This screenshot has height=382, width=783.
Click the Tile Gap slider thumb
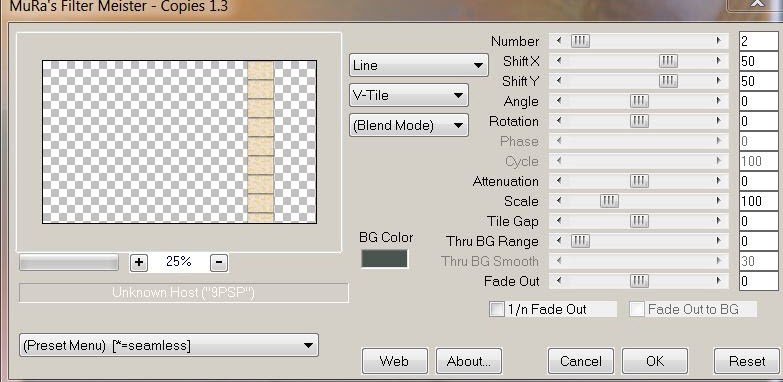(639, 221)
